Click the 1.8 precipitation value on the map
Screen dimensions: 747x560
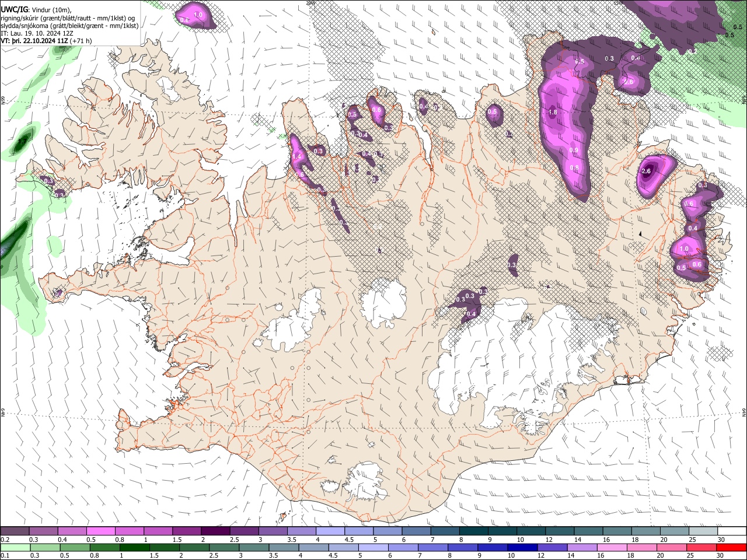pyautogui.click(x=553, y=112)
